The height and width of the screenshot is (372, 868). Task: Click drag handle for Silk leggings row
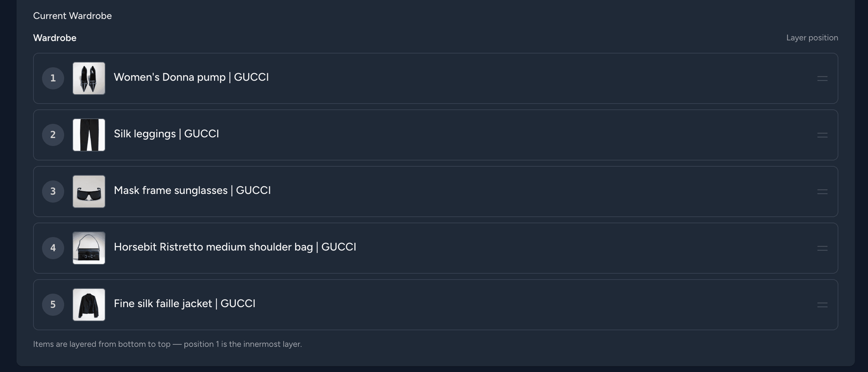[822, 135]
